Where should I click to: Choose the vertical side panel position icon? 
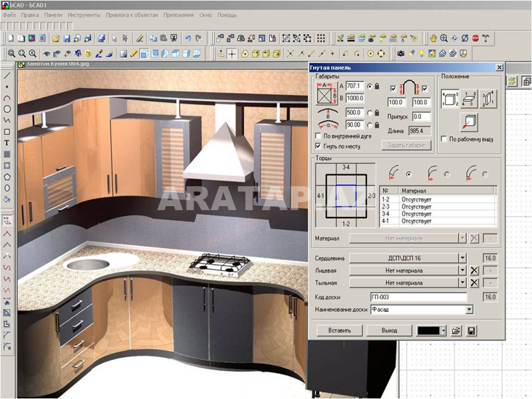[x=488, y=99]
